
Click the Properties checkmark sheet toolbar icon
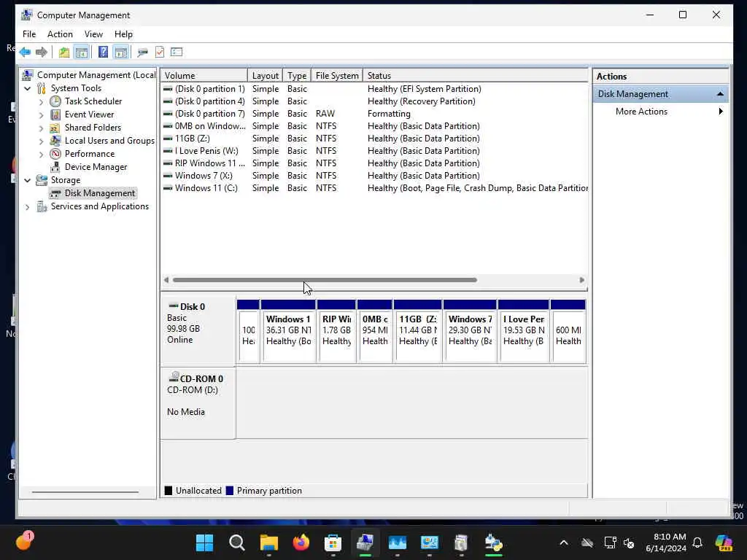click(160, 52)
